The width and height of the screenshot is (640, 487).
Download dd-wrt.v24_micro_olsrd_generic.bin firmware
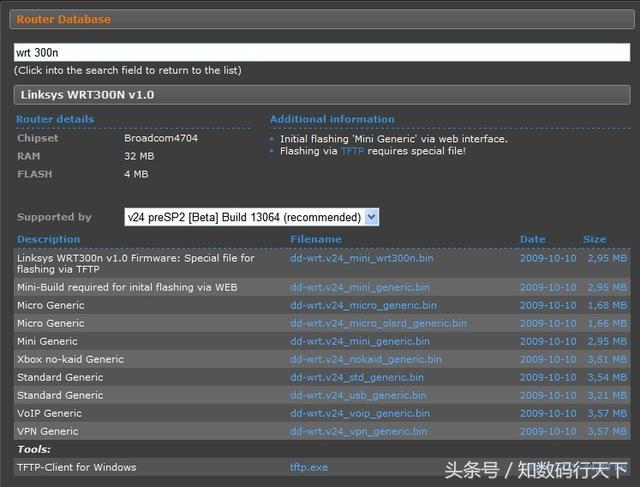click(x=378, y=323)
